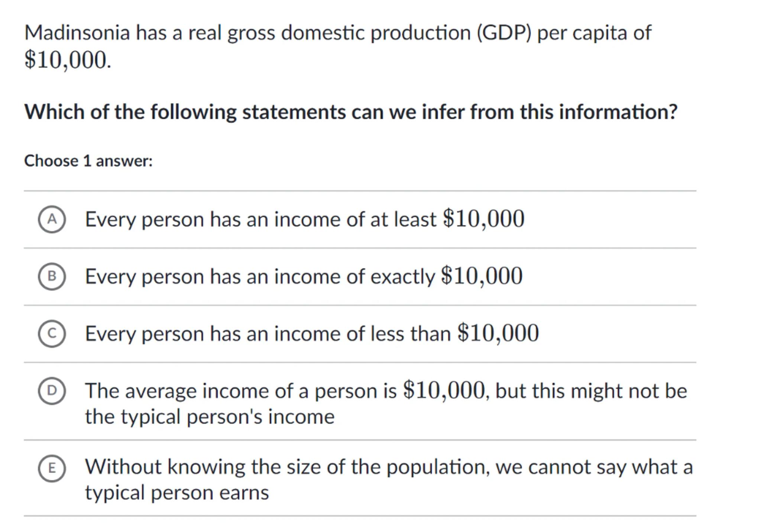The height and width of the screenshot is (532, 761).
Task: Click the word "Madinsonia" in the passage
Action: (x=77, y=33)
